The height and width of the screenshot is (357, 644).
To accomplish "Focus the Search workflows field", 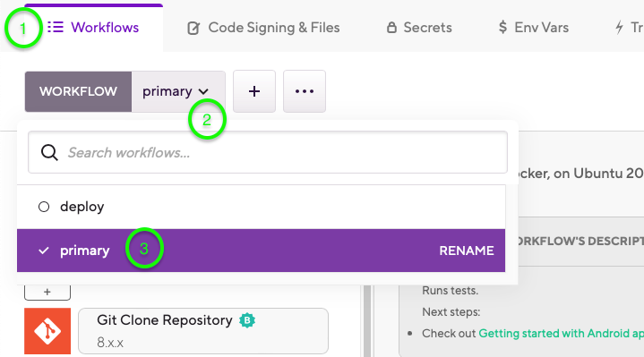I will tap(268, 153).
